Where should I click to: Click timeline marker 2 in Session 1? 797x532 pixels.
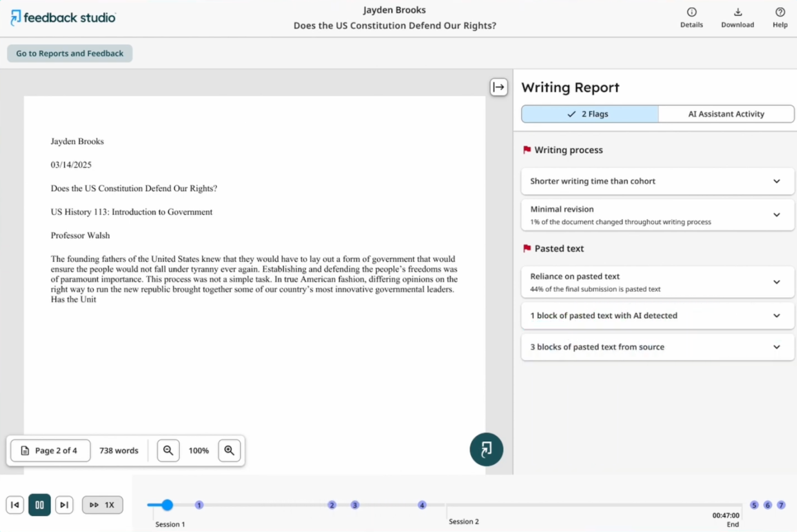pos(332,505)
